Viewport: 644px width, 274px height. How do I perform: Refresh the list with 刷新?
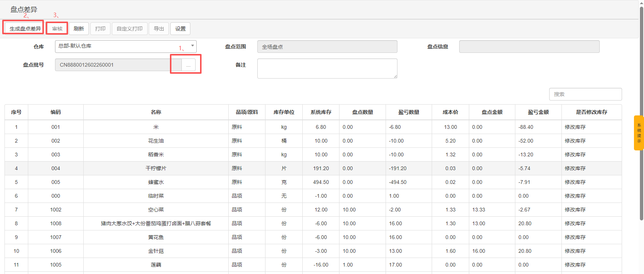click(79, 29)
